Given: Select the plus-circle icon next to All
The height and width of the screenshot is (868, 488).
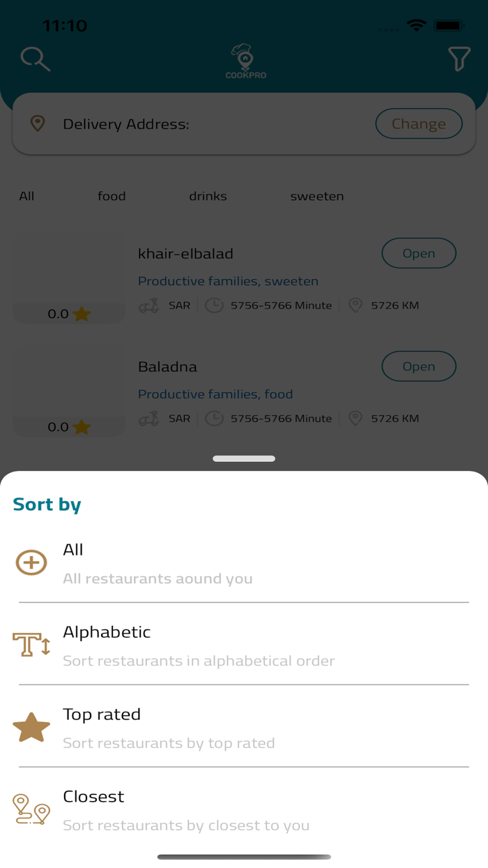Looking at the screenshot, I should coord(31,562).
